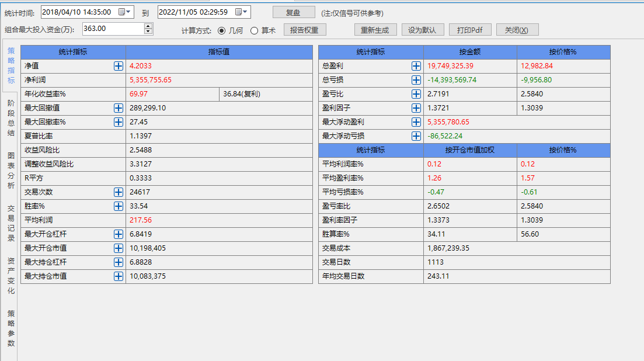Click the plus icon next to 交易次数

click(x=119, y=192)
